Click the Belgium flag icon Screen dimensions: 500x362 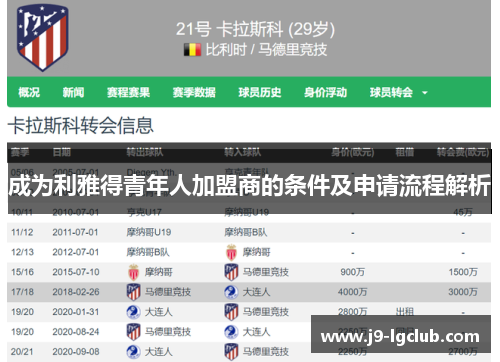coord(192,50)
